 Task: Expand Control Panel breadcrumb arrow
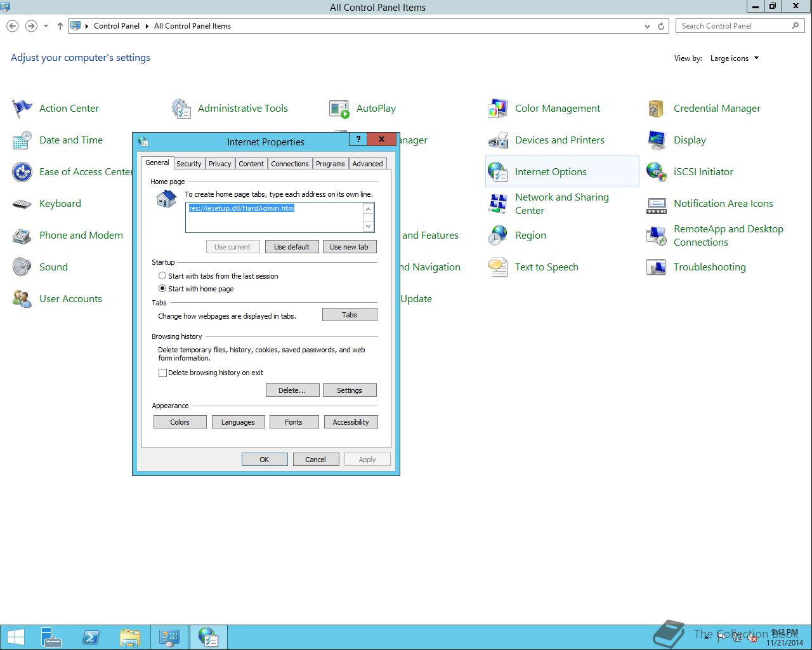click(147, 26)
